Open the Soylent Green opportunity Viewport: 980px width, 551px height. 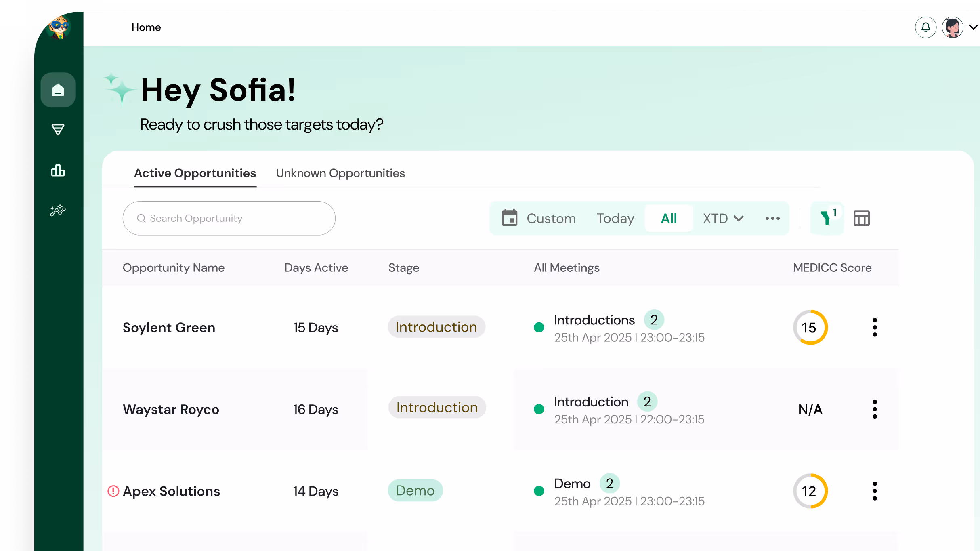tap(169, 328)
